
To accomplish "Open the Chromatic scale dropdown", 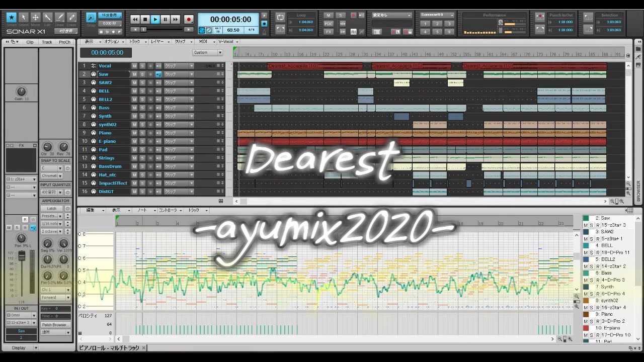I will (52, 176).
